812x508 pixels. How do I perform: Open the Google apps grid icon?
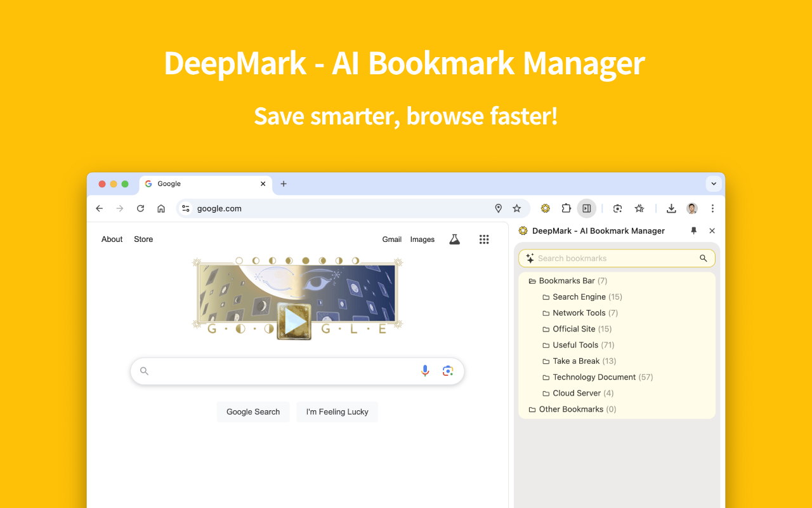click(x=484, y=239)
